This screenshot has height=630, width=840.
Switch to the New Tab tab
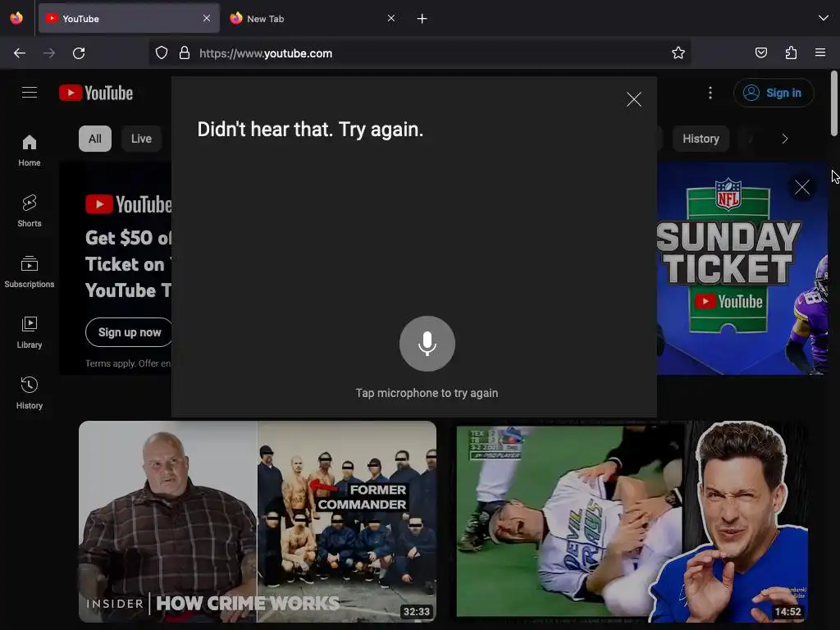tap(313, 19)
